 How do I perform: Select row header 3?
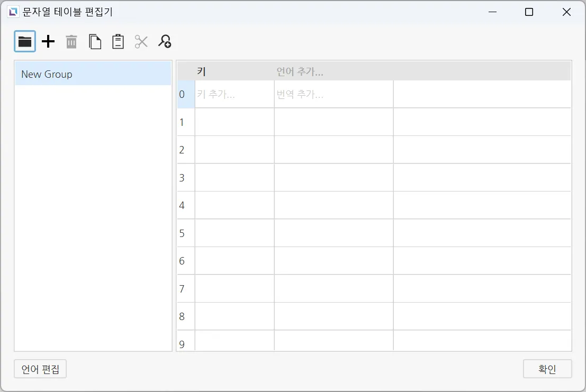[186, 178]
